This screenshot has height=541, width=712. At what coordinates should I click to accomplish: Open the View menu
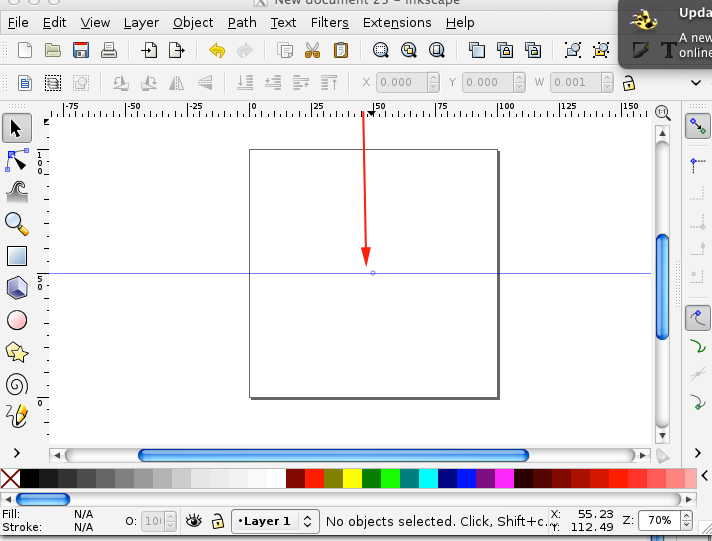coord(95,22)
